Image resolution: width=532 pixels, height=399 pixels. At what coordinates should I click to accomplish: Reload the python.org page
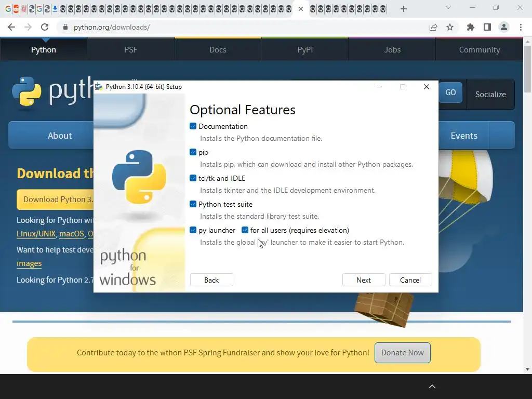[45, 27]
